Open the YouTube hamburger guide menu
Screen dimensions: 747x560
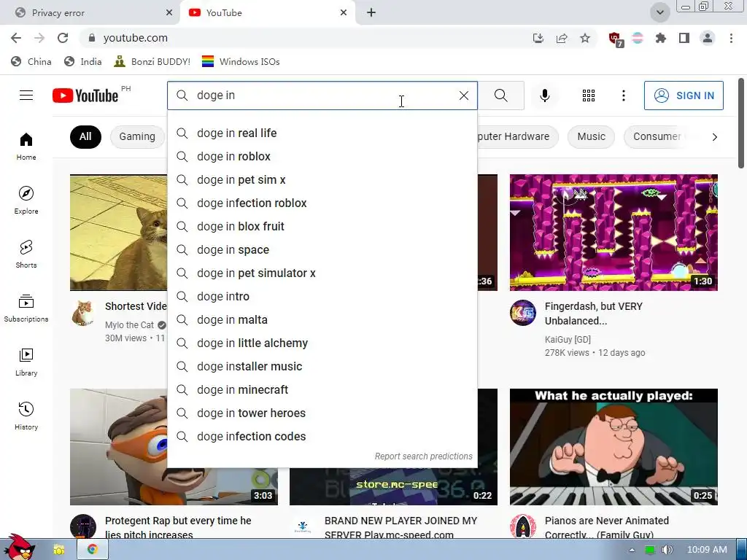(26, 96)
